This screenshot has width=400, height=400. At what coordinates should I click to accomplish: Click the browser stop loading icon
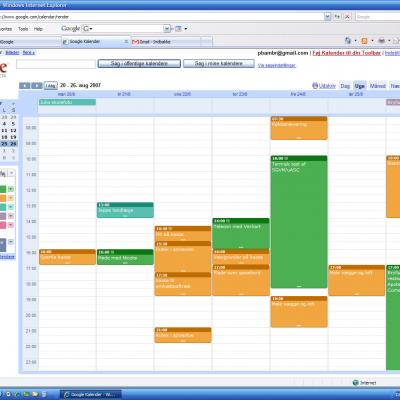click(x=347, y=16)
